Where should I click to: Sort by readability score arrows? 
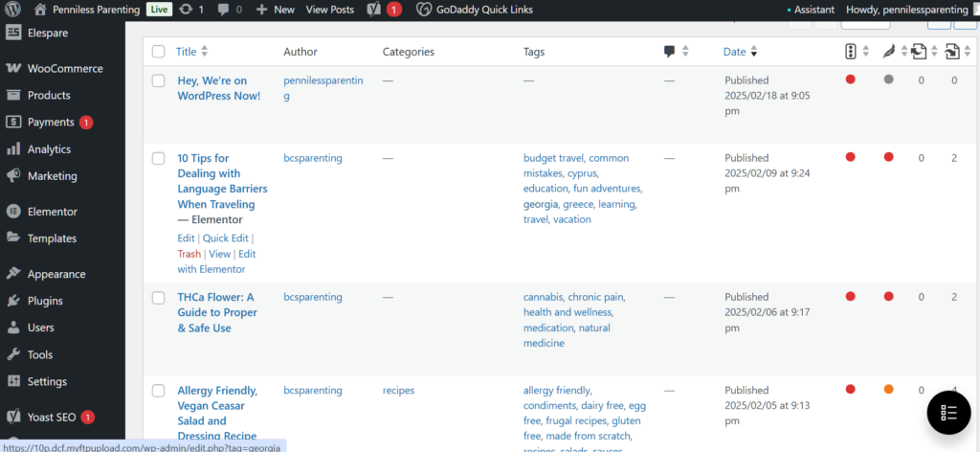[x=903, y=52]
